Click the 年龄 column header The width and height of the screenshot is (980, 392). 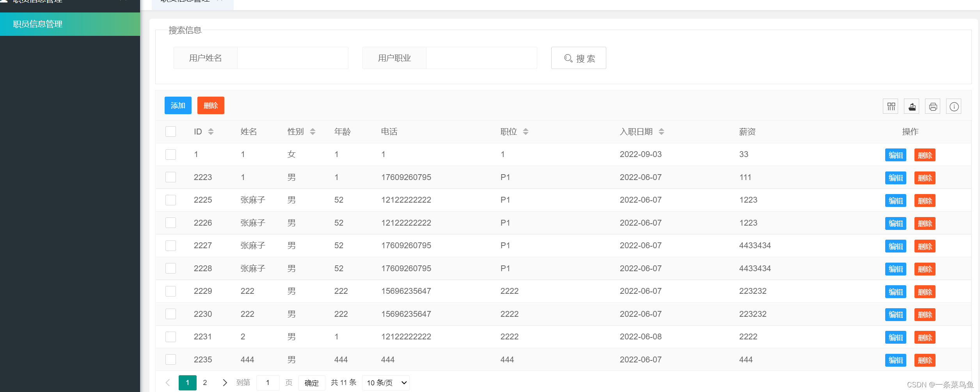tap(342, 132)
